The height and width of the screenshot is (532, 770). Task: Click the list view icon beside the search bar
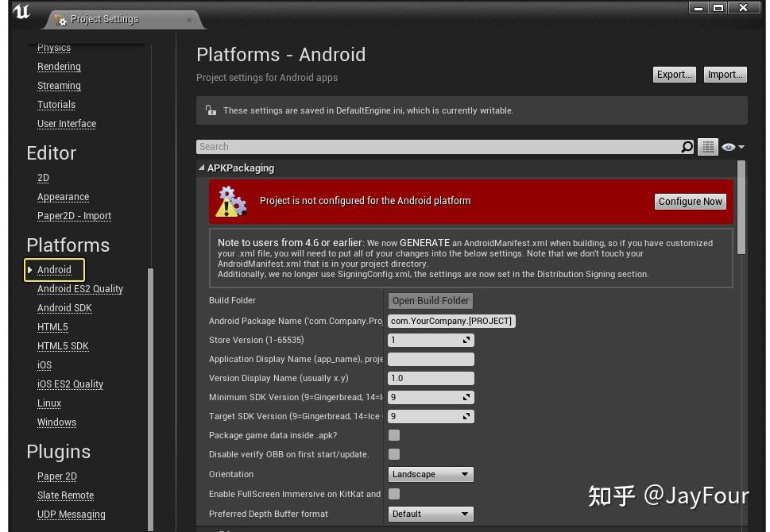click(707, 147)
